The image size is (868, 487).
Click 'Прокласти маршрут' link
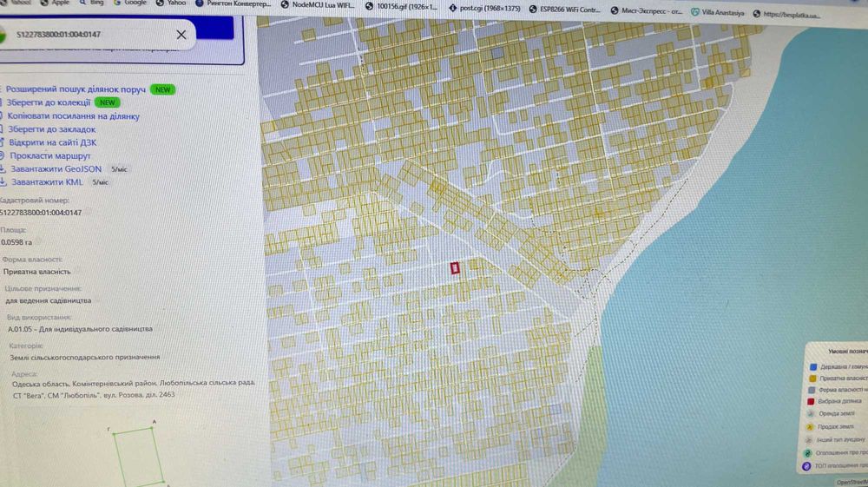tap(49, 155)
